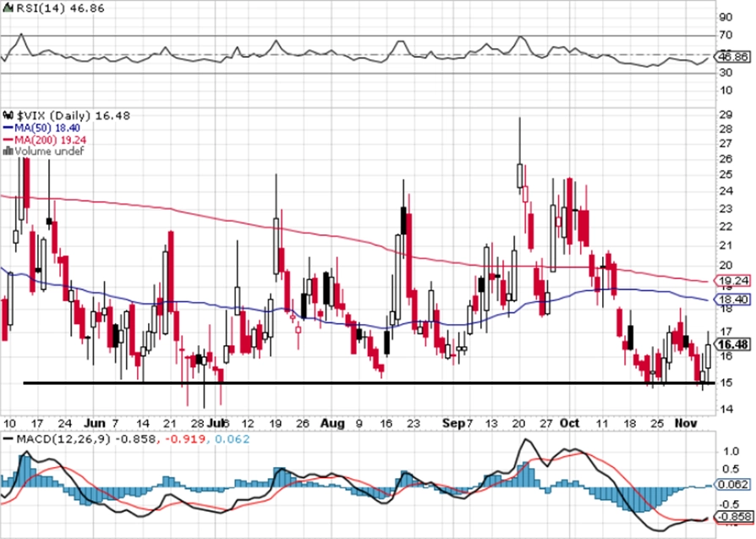The height and width of the screenshot is (539, 756).
Task: Click the Aug label on date axis
Action: (332, 423)
